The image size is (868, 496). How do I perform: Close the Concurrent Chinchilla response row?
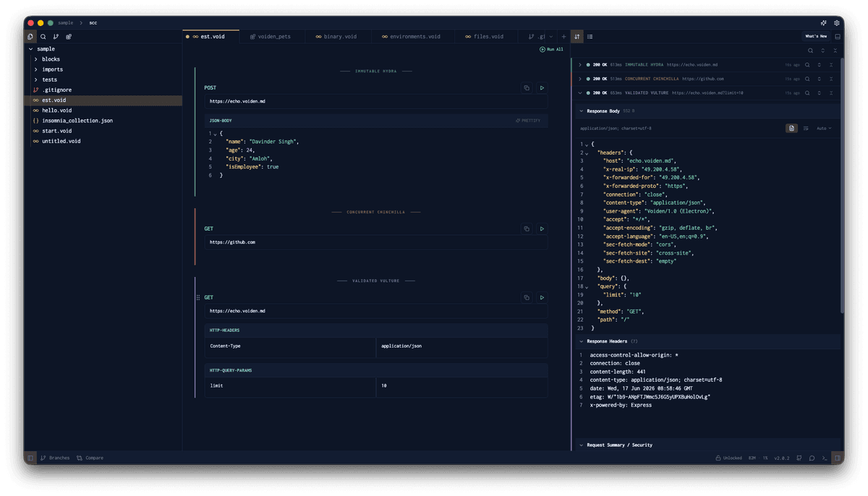point(831,79)
